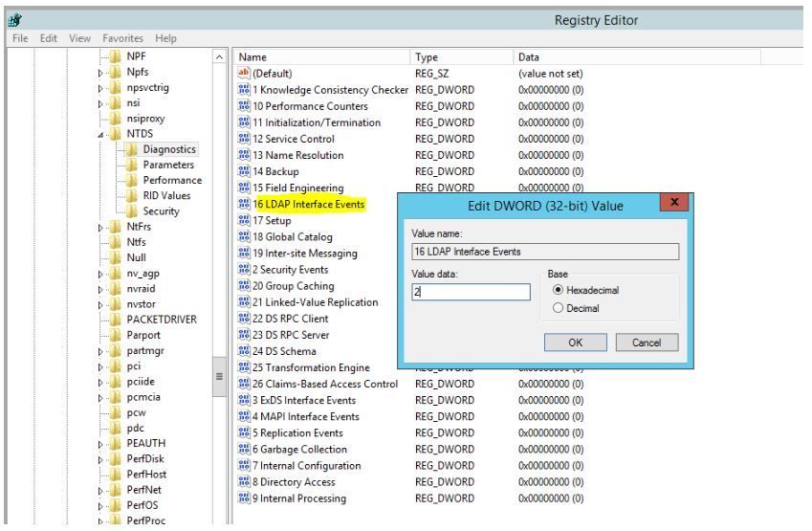Click the Registry Editor app icon in title bar
Screen dimensions: 812x531
click(x=15, y=20)
